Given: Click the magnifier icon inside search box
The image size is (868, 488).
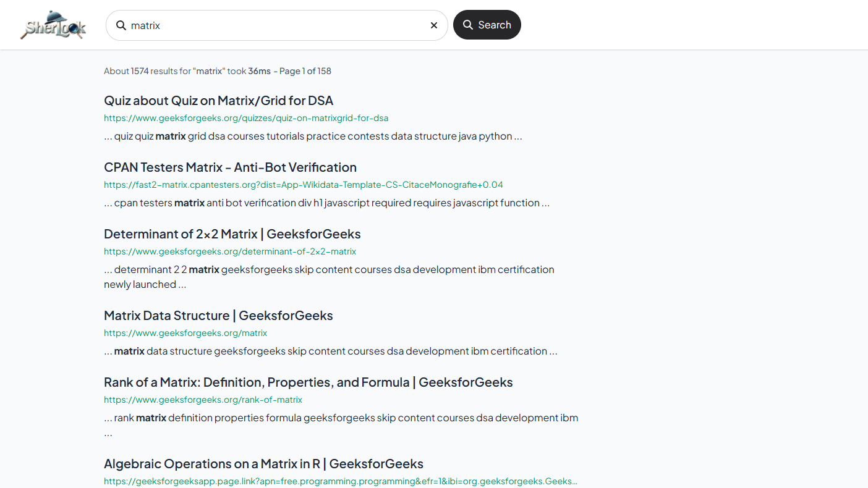Looking at the screenshot, I should (121, 25).
